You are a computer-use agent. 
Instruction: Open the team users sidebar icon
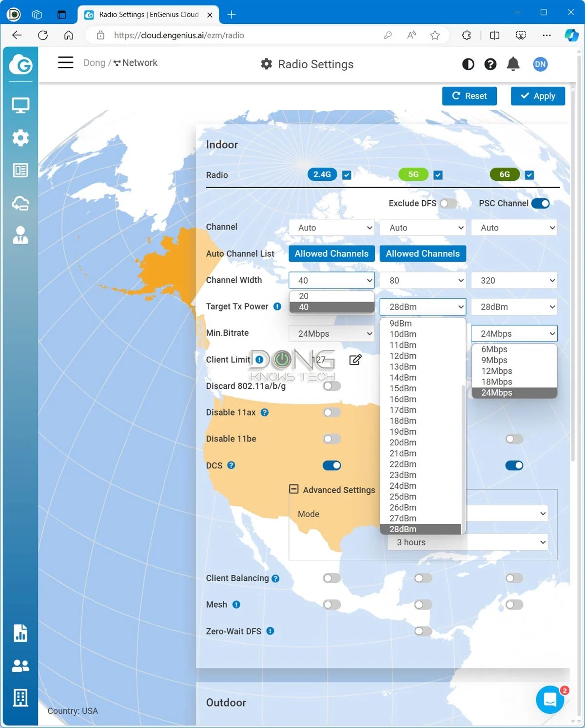pyautogui.click(x=20, y=666)
